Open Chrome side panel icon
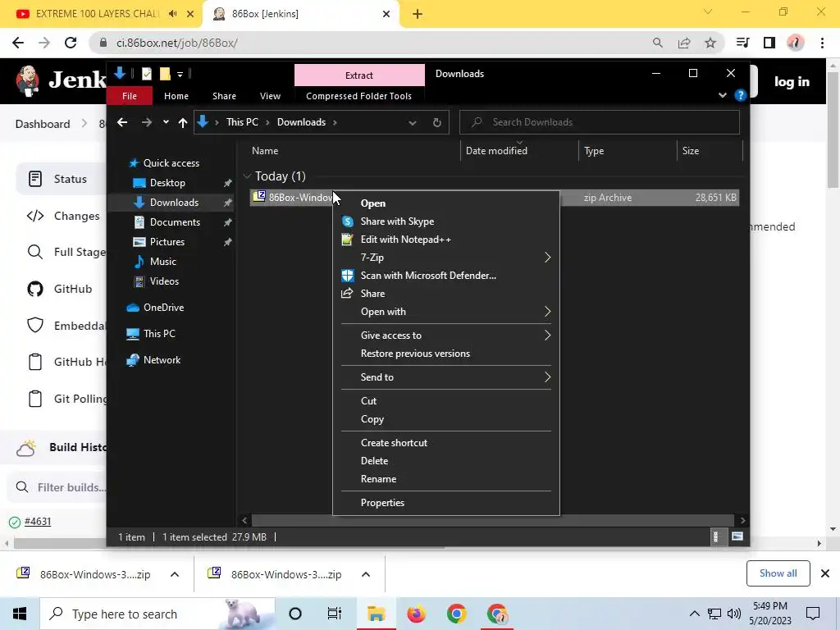Screen dimensions: 840x630 [769, 43]
